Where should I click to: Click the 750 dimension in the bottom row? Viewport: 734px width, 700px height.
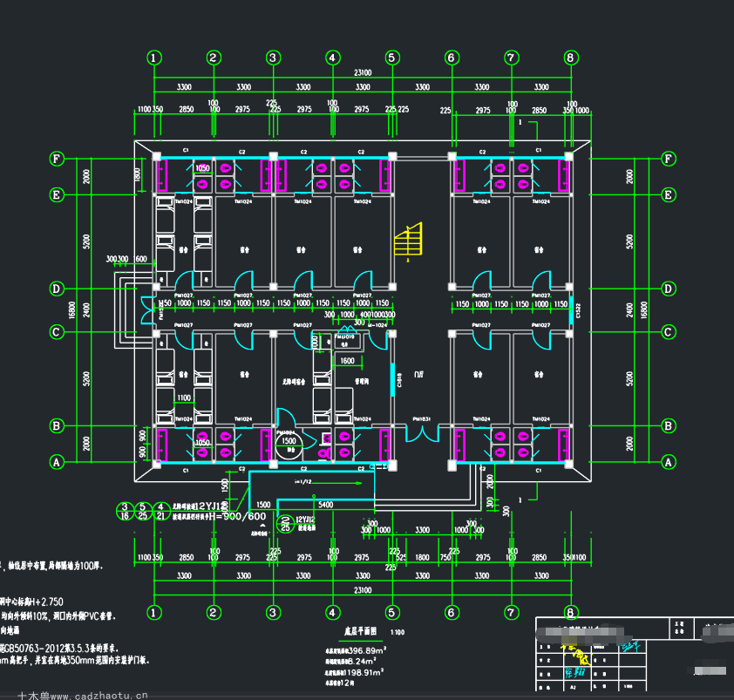pos(445,557)
